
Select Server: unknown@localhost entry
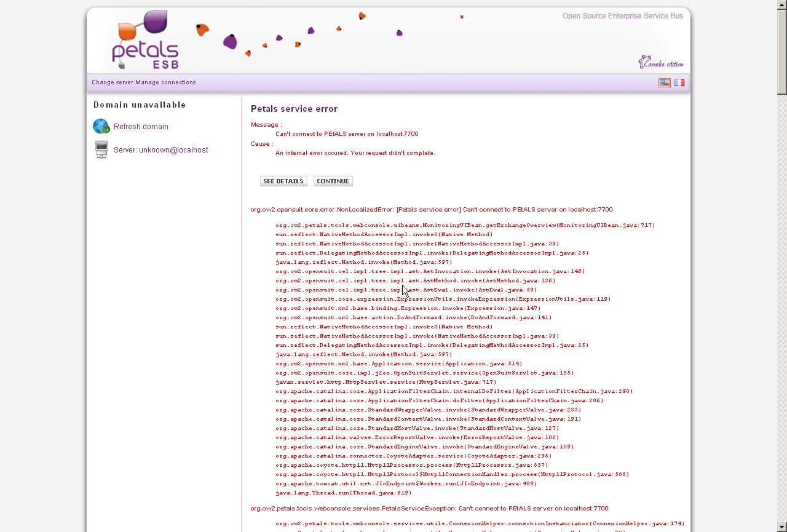coord(160,150)
